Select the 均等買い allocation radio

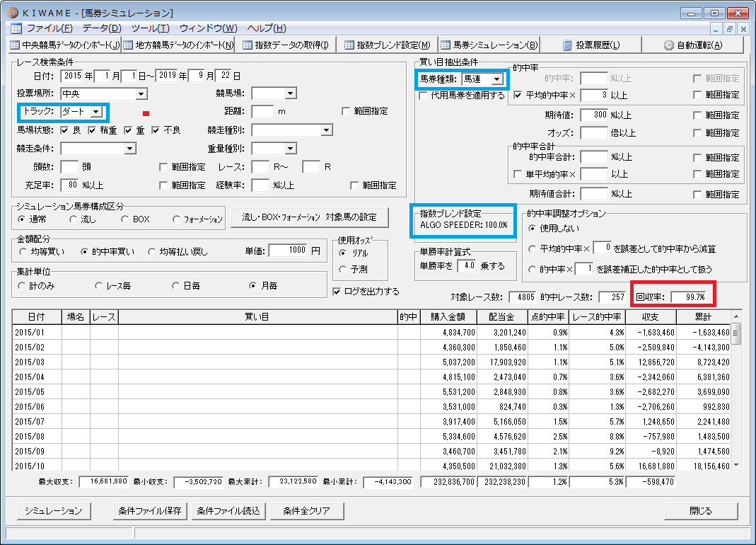23,251
